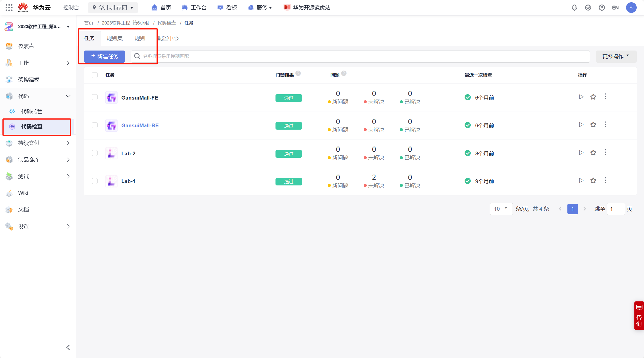Image resolution: width=644 pixels, height=358 pixels.
Task: Toggle the select-all checkbox in the table header
Action: pyautogui.click(x=95, y=75)
